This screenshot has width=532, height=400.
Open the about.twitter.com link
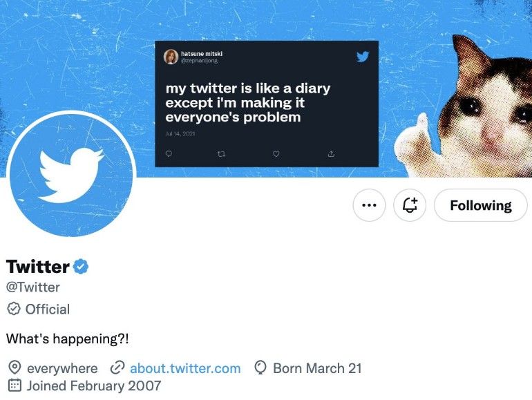tap(185, 368)
